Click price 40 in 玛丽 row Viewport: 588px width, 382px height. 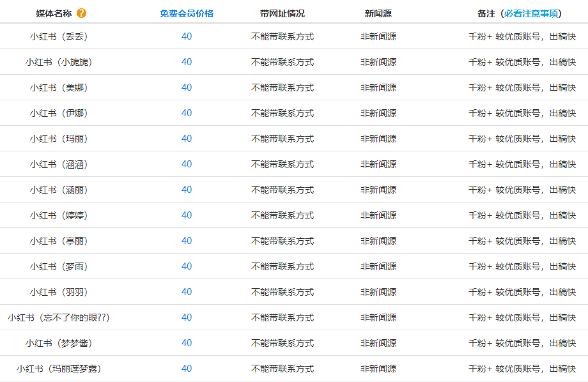(x=187, y=139)
